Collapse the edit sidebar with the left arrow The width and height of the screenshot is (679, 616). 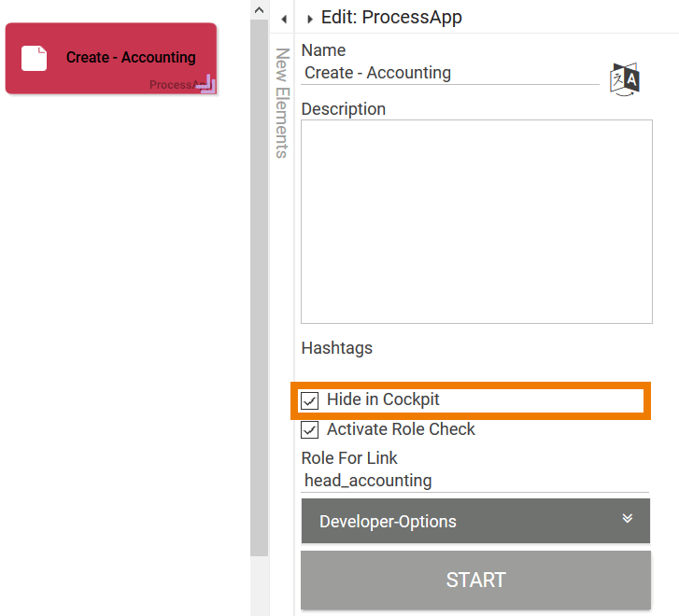pyautogui.click(x=283, y=19)
